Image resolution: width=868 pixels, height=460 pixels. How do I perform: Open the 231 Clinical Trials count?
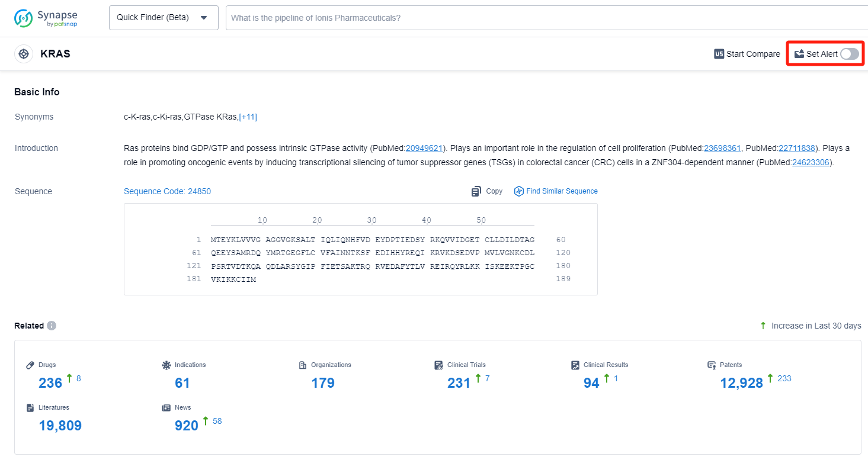(x=459, y=383)
